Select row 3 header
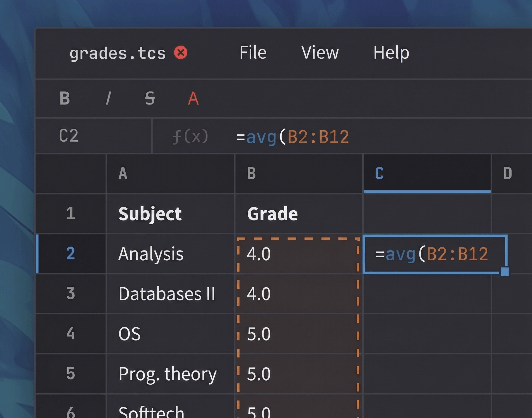The width and height of the screenshot is (532, 418). pos(71,294)
